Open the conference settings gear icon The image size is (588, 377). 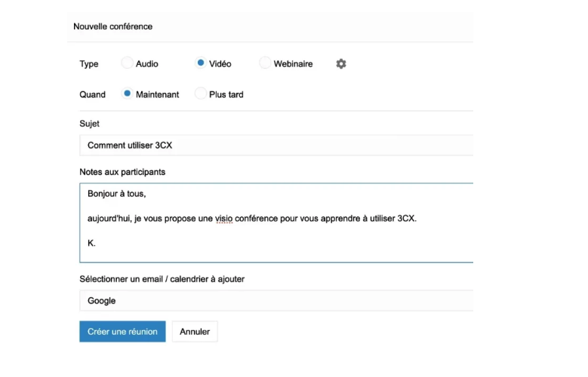[x=341, y=64]
